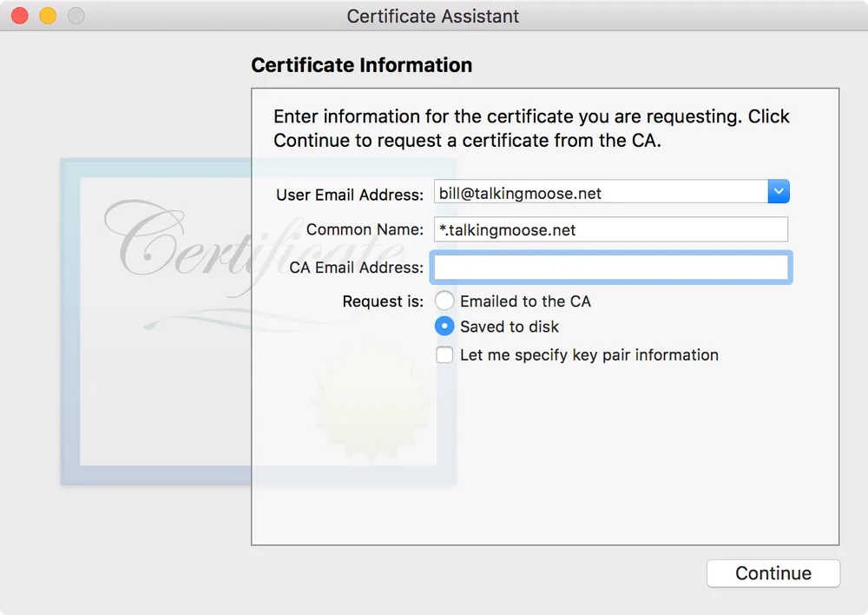Viewport: 868px width, 615px height.
Task: Click the User Email Address input field
Action: 599,191
